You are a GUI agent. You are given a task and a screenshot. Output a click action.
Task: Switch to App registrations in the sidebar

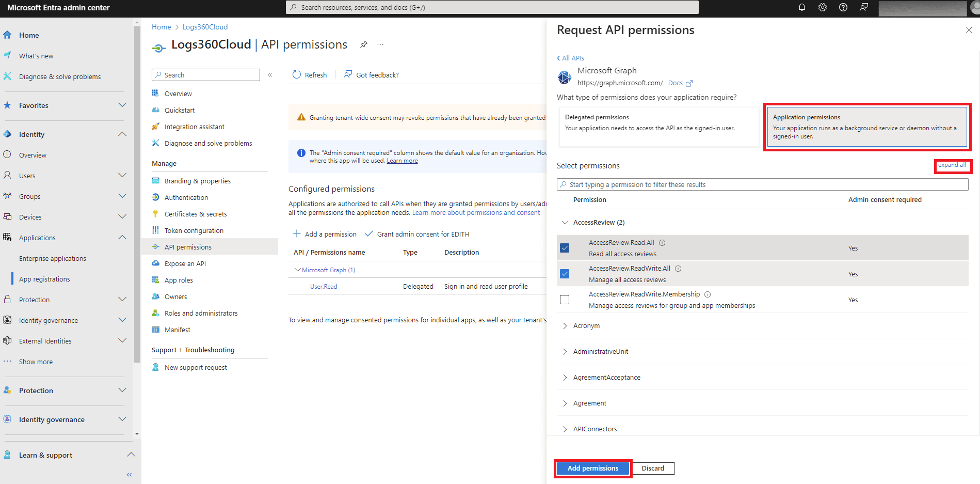[x=45, y=278]
